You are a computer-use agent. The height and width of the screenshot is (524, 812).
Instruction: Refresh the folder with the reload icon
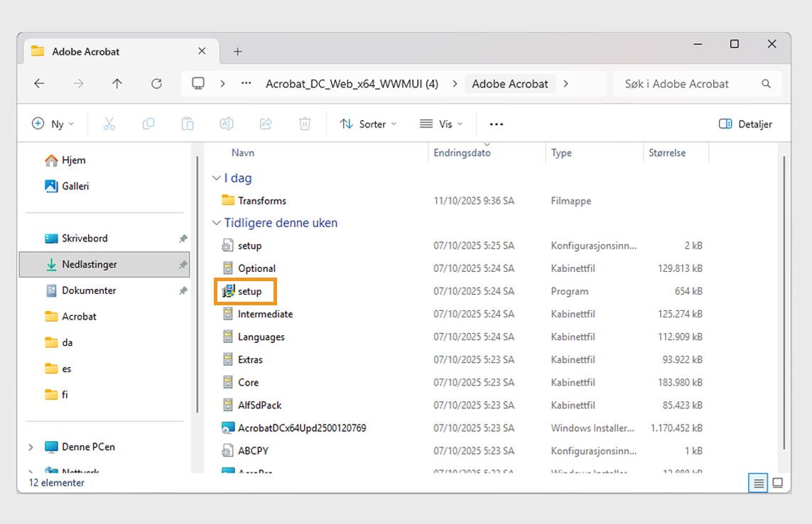point(156,83)
